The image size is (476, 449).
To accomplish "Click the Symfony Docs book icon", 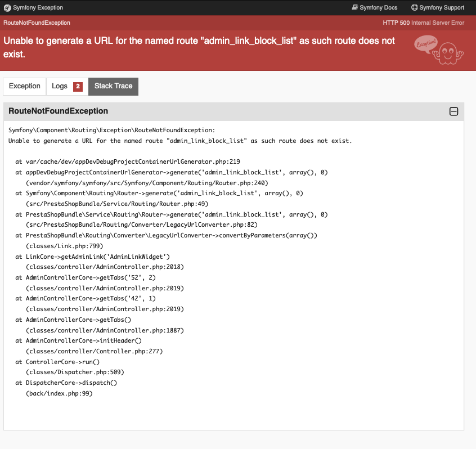I will [x=354, y=7].
